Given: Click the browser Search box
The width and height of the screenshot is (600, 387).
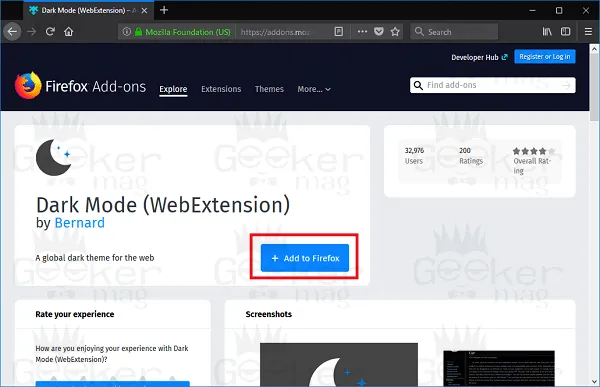Looking at the screenshot, I should (454, 32).
